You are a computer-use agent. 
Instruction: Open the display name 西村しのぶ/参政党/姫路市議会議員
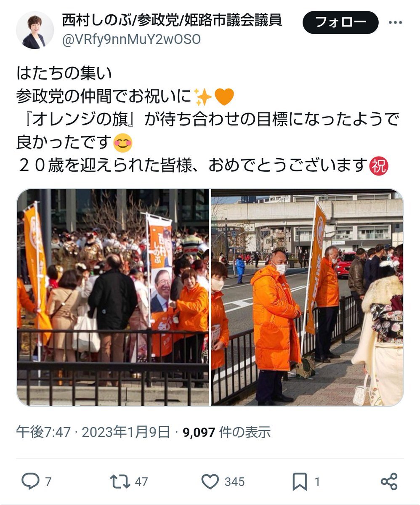(x=172, y=20)
